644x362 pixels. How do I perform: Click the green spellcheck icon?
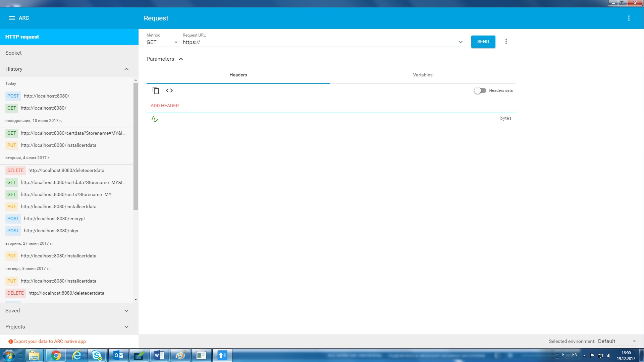(x=155, y=119)
